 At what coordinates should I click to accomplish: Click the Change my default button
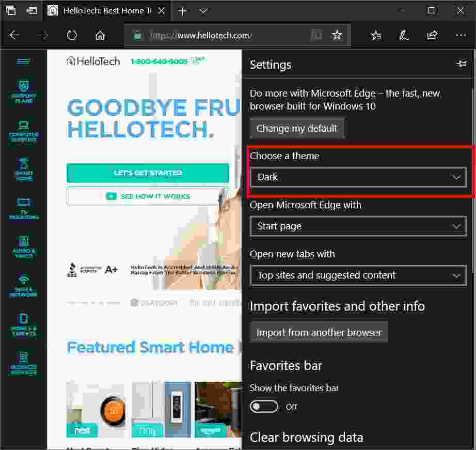point(297,128)
